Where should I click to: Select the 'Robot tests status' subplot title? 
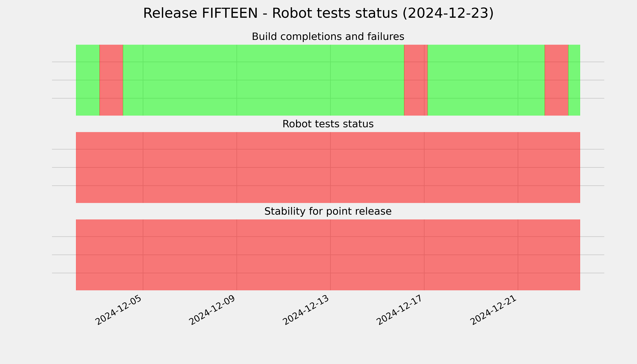328,124
